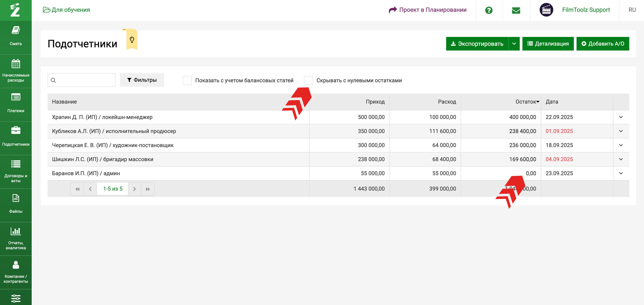The height and width of the screenshot is (305, 644).
Task: Open Начисляемые расходы calendar icon
Action: pyautogui.click(x=15, y=64)
